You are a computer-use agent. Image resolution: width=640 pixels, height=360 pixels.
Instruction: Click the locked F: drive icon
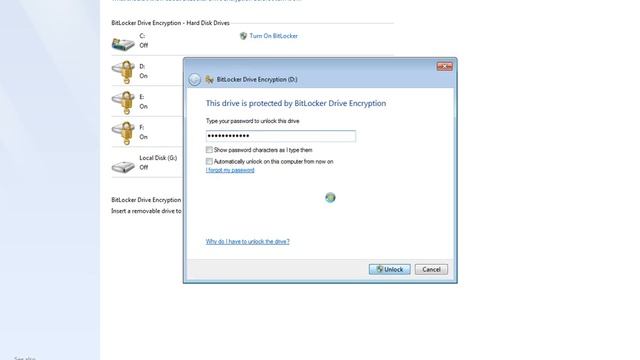123,133
